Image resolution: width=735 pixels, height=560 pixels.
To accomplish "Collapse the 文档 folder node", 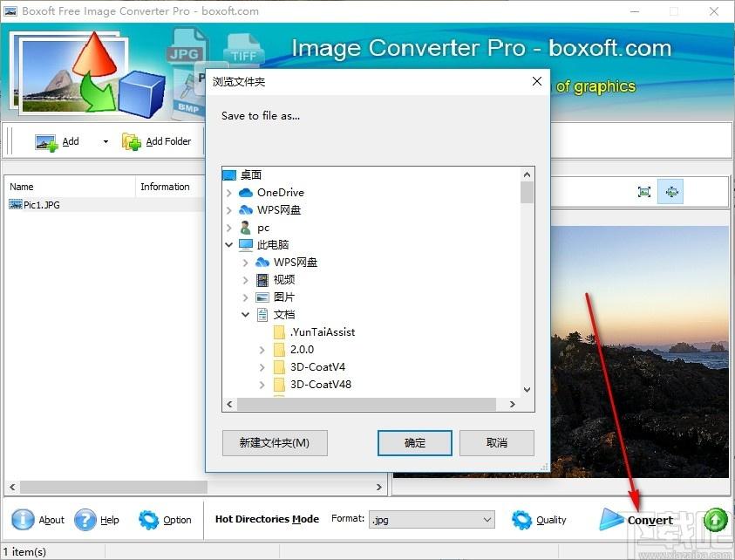I will (x=246, y=315).
